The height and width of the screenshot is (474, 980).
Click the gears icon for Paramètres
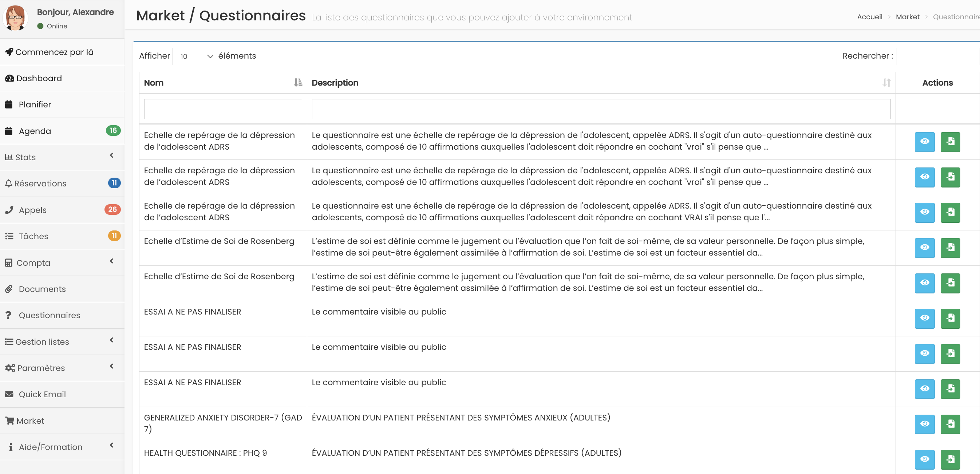coord(10,368)
